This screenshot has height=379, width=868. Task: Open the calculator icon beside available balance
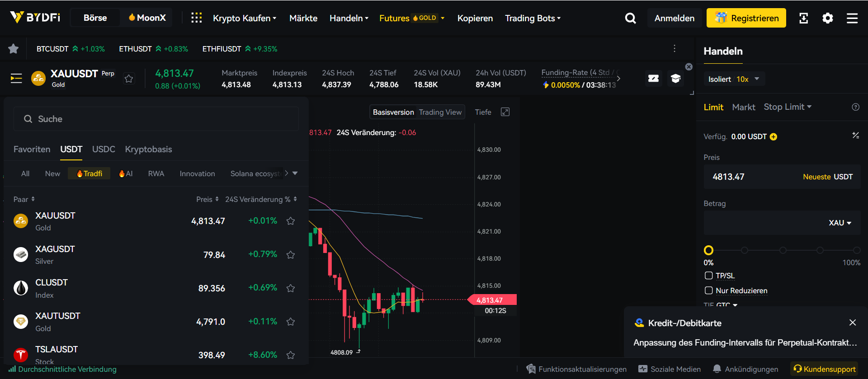coord(855,136)
